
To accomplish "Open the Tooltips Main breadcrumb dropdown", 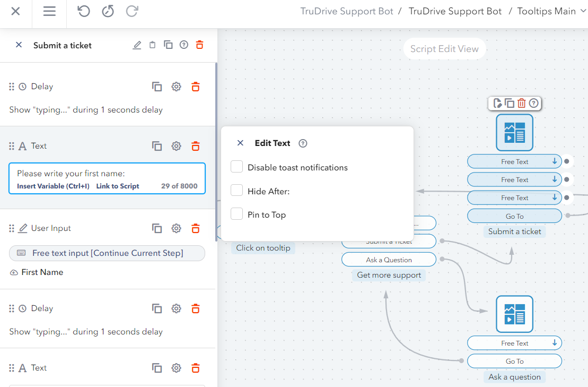I will (583, 11).
